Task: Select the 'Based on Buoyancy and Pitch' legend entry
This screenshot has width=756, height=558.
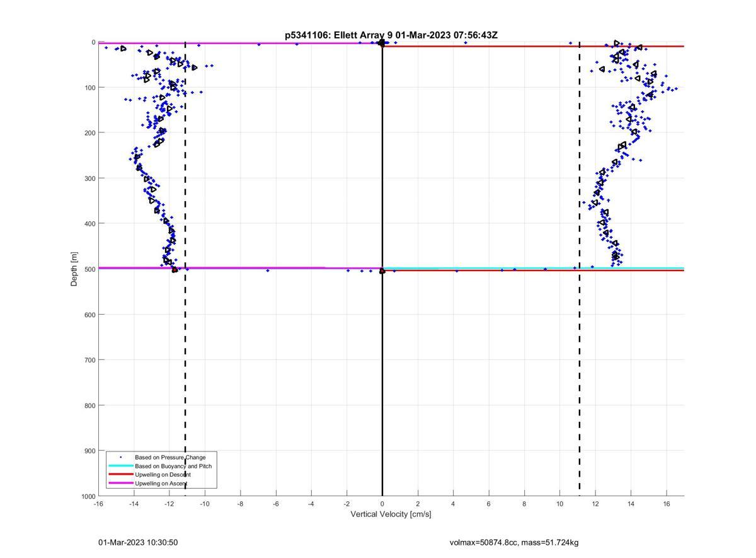Action: 173,466
